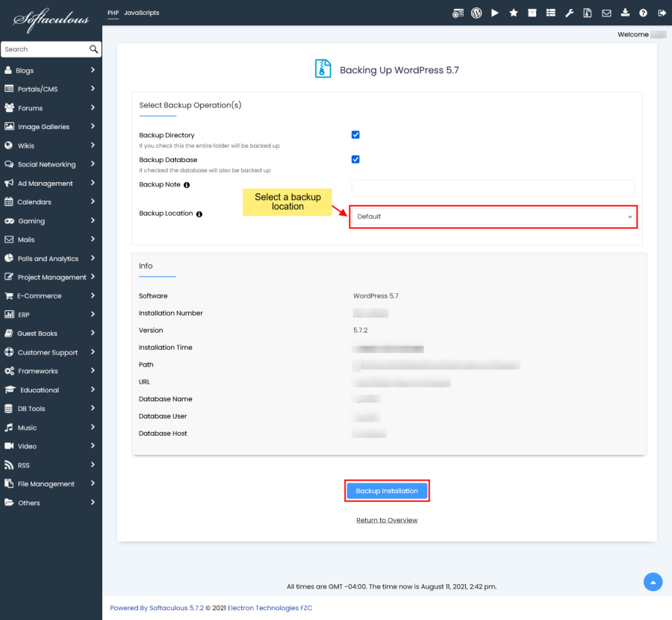Open the task list icon
Screen dimensions: 672x620
(x=551, y=13)
